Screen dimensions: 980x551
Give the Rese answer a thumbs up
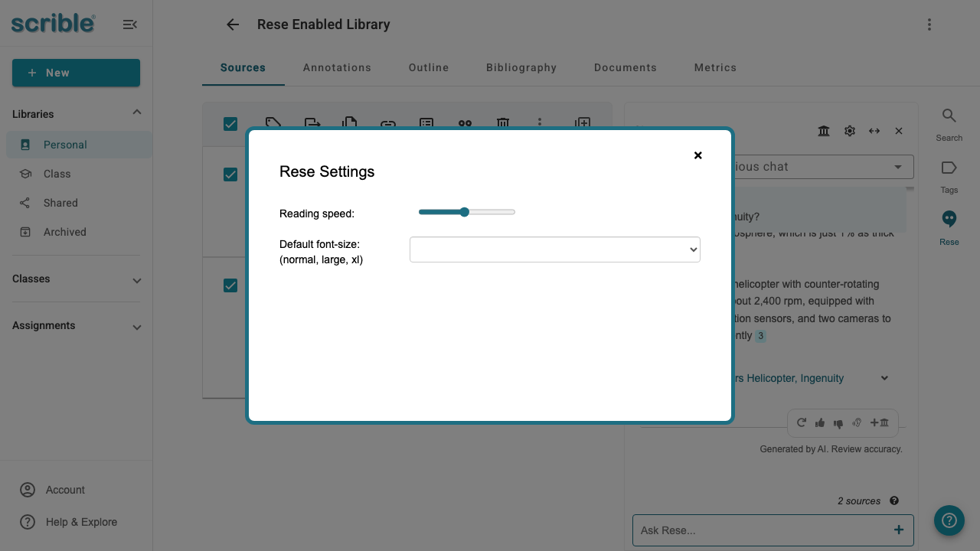[820, 422]
